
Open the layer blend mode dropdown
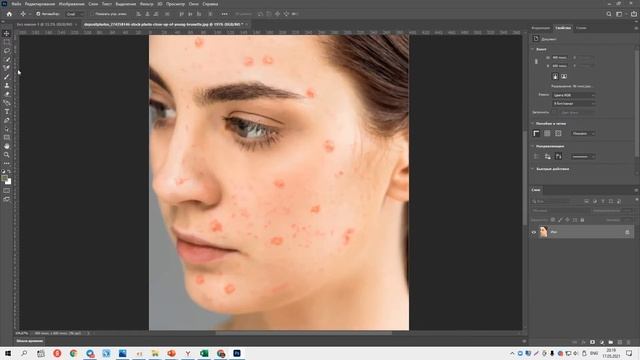[x=560, y=211]
